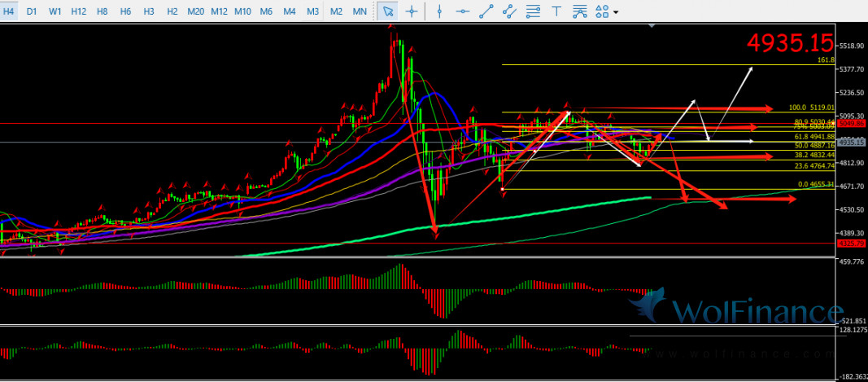
Task: Click the chart shift triangle marker
Action: pos(651,26)
